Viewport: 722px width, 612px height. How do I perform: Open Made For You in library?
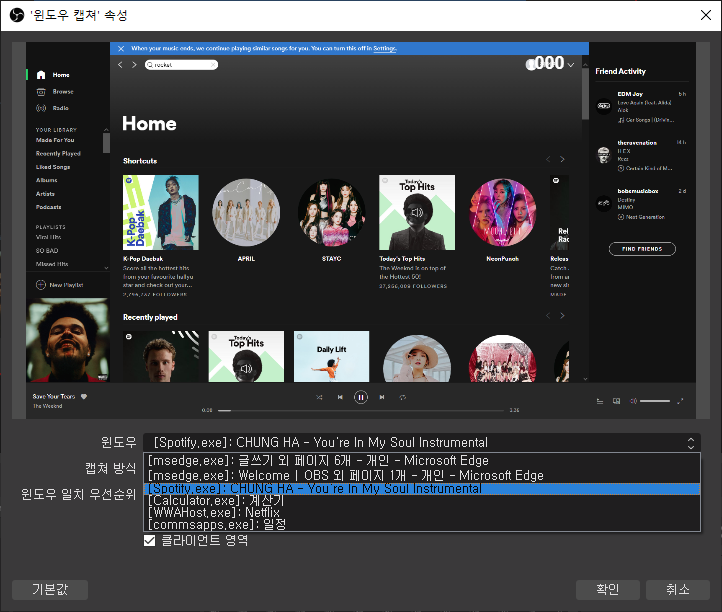(55, 140)
